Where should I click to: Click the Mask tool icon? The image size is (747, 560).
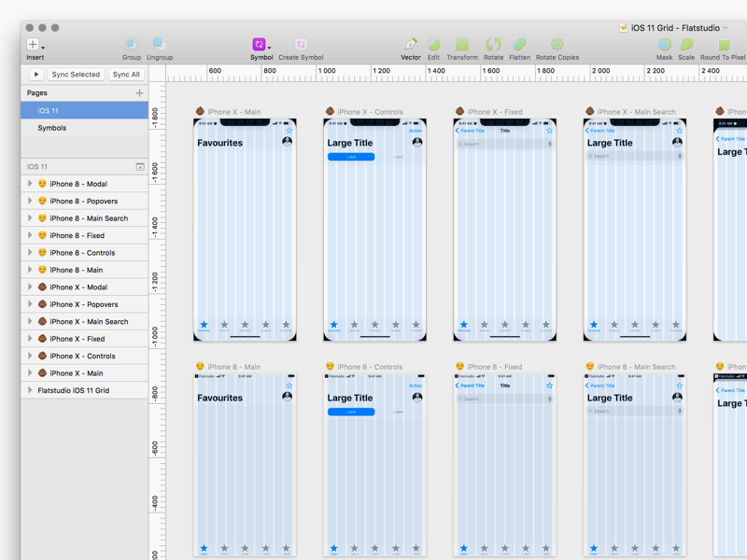point(664,45)
